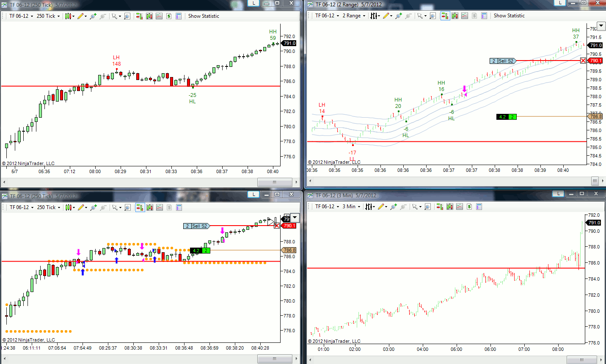Click zoom in icon in bottom 250 Tick chart
This screenshot has width=606, height=364.
coord(93,207)
